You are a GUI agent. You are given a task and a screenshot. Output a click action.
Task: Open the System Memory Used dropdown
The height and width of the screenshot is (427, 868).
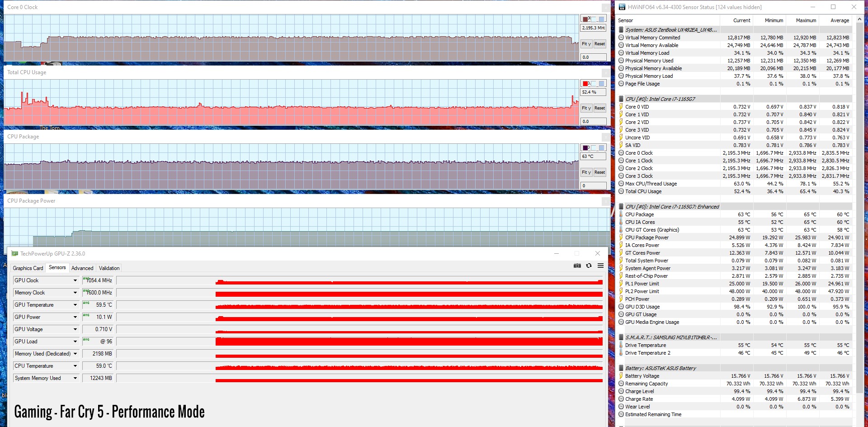[75, 378]
